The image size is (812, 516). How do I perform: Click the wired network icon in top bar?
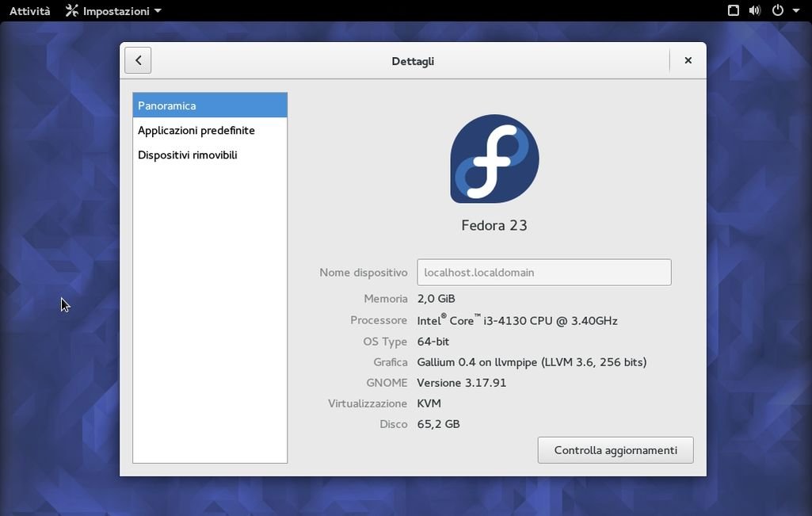pyautogui.click(x=734, y=11)
